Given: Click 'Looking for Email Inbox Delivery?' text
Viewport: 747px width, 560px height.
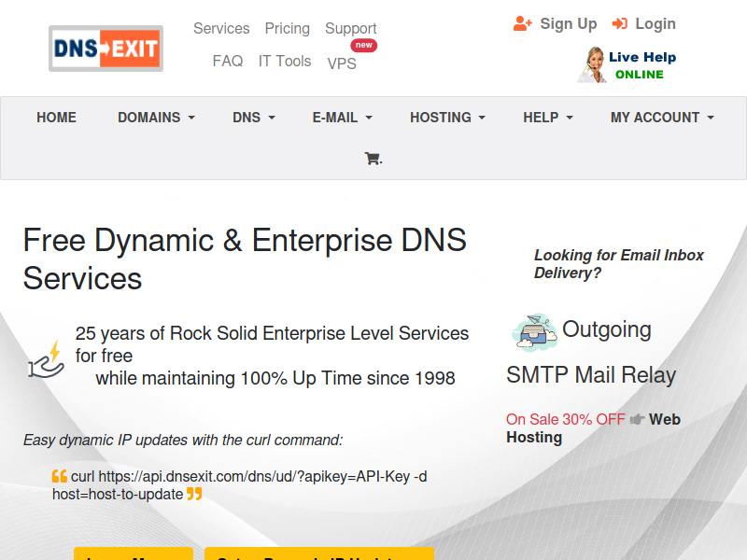Looking at the screenshot, I should 618,264.
